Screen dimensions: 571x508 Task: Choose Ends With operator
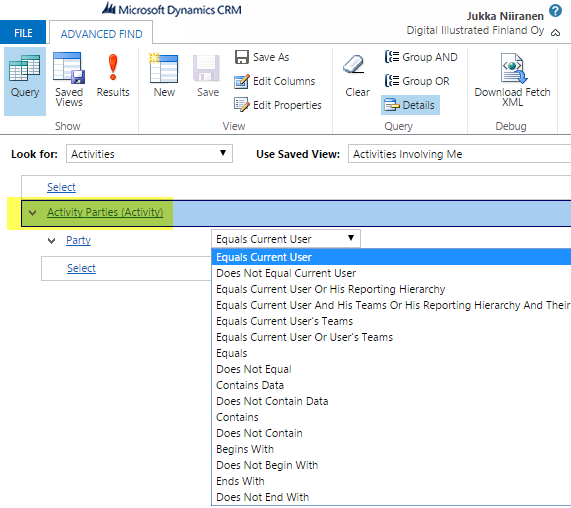point(391,481)
